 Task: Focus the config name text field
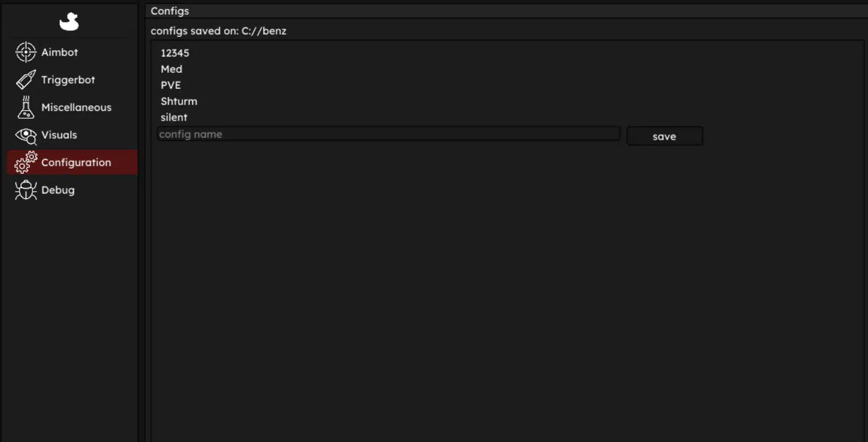389,134
